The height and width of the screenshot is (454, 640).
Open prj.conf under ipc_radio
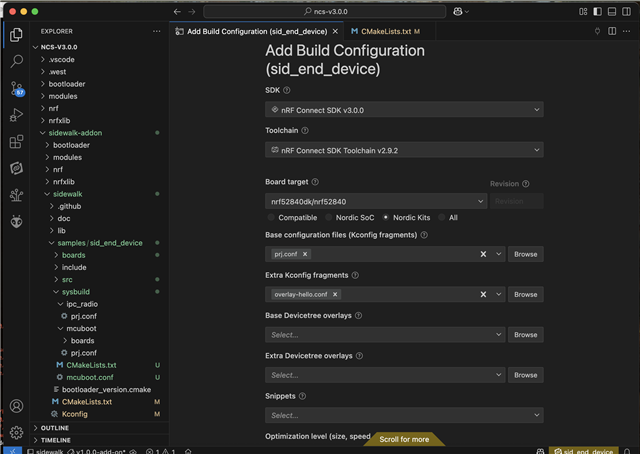84,316
